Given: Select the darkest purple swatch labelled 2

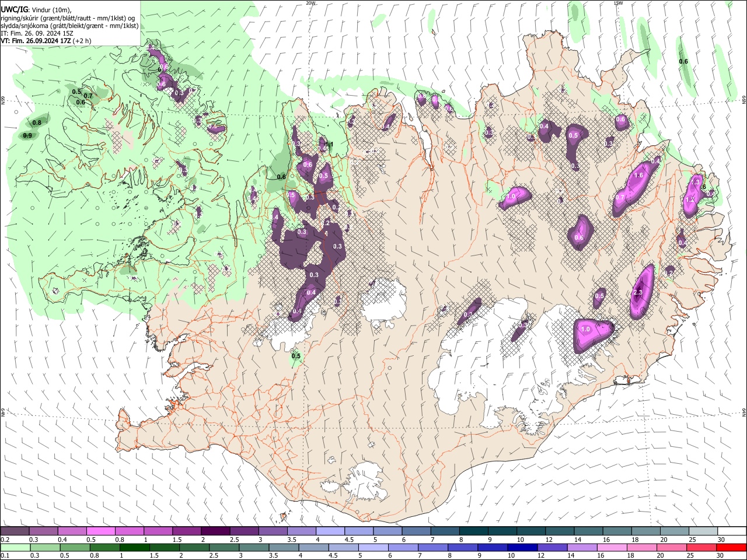Looking at the screenshot, I should pyautogui.click(x=215, y=531).
